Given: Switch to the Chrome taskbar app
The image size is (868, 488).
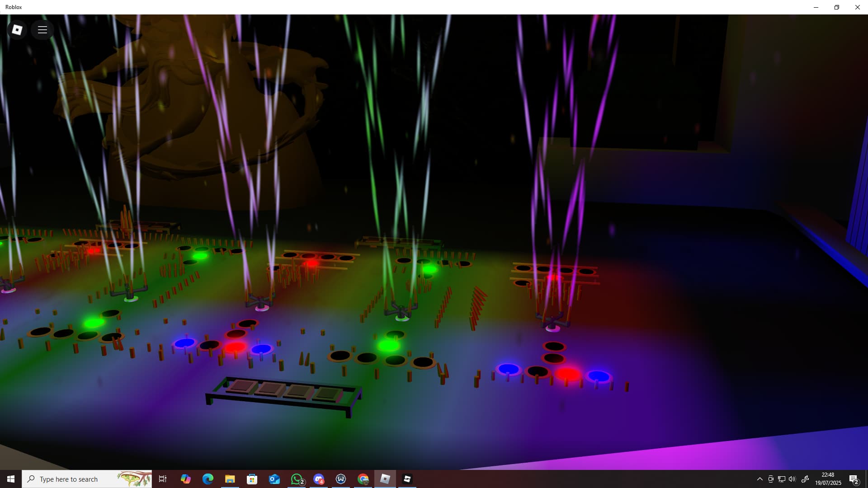Looking at the screenshot, I should tap(363, 479).
